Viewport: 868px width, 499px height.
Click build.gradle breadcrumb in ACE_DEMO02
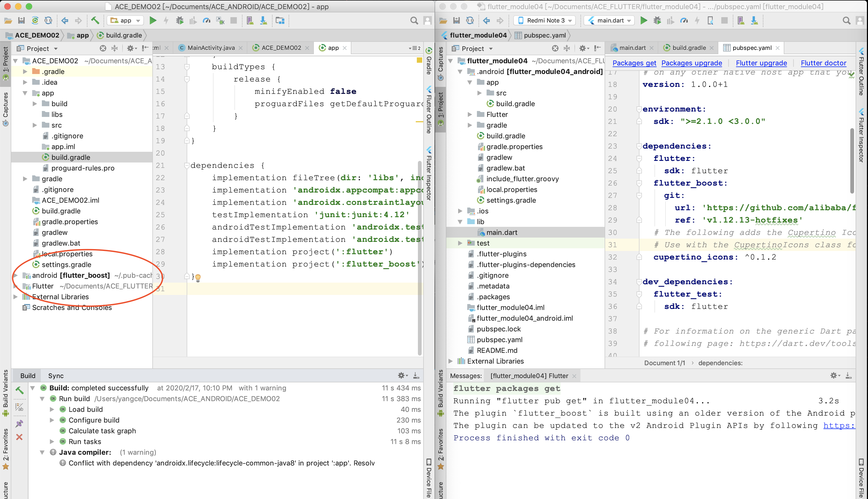(120, 35)
